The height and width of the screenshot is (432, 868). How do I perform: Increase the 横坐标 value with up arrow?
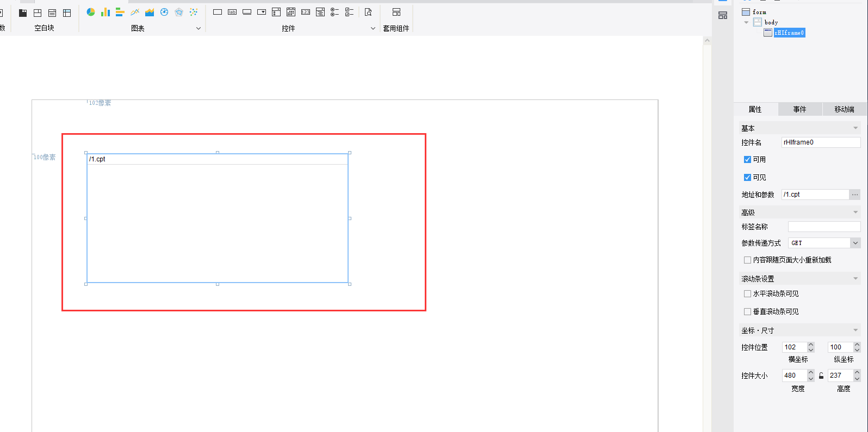[x=811, y=345]
